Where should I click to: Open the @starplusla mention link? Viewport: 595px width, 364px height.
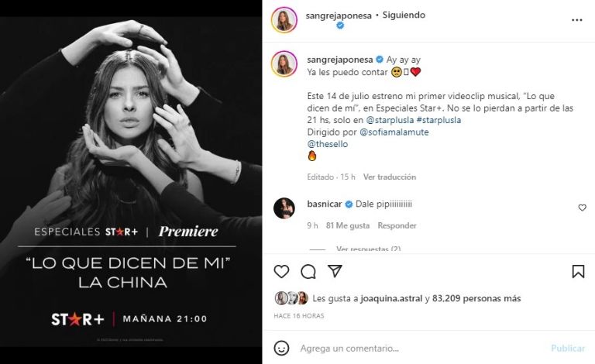(390, 120)
